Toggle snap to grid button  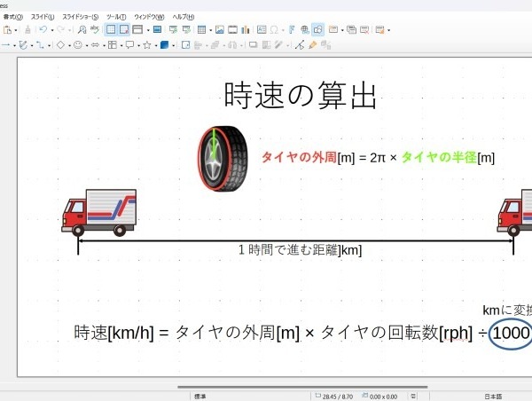(124, 30)
